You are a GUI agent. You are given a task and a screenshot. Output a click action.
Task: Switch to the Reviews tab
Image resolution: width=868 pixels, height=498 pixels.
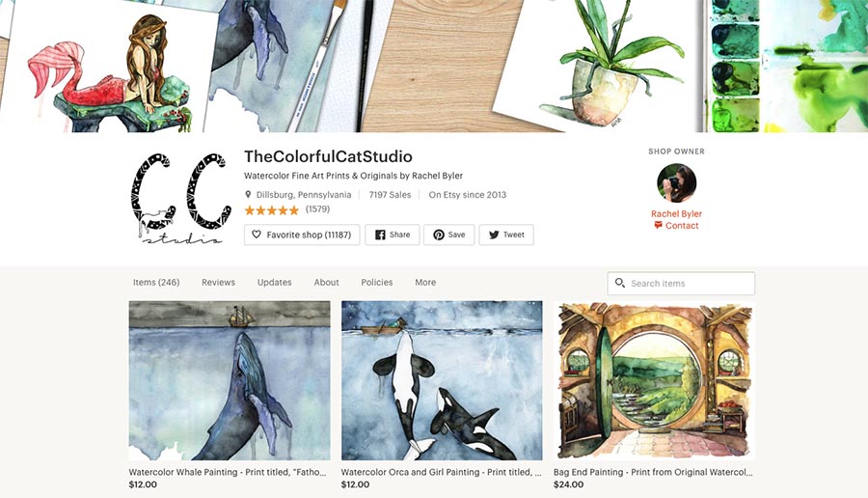pos(218,282)
